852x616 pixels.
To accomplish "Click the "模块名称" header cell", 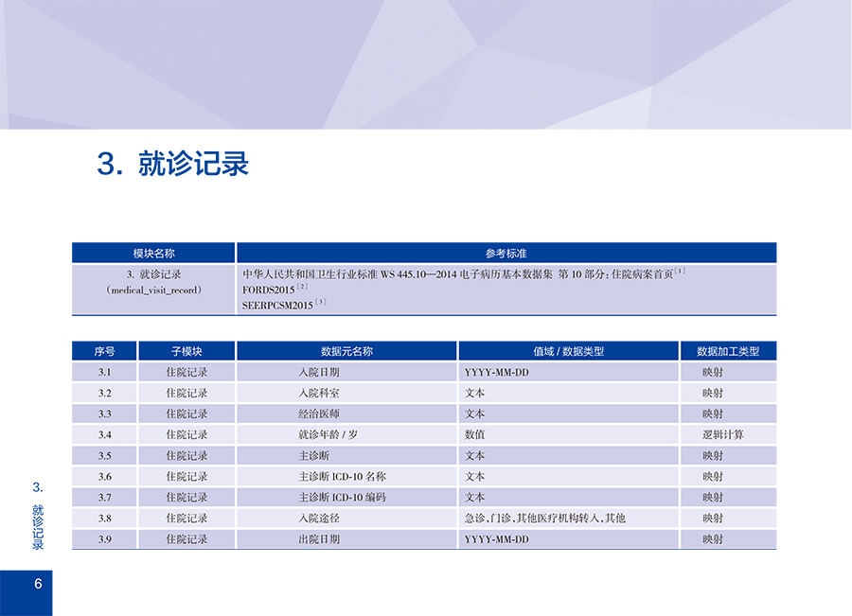I will [153, 254].
